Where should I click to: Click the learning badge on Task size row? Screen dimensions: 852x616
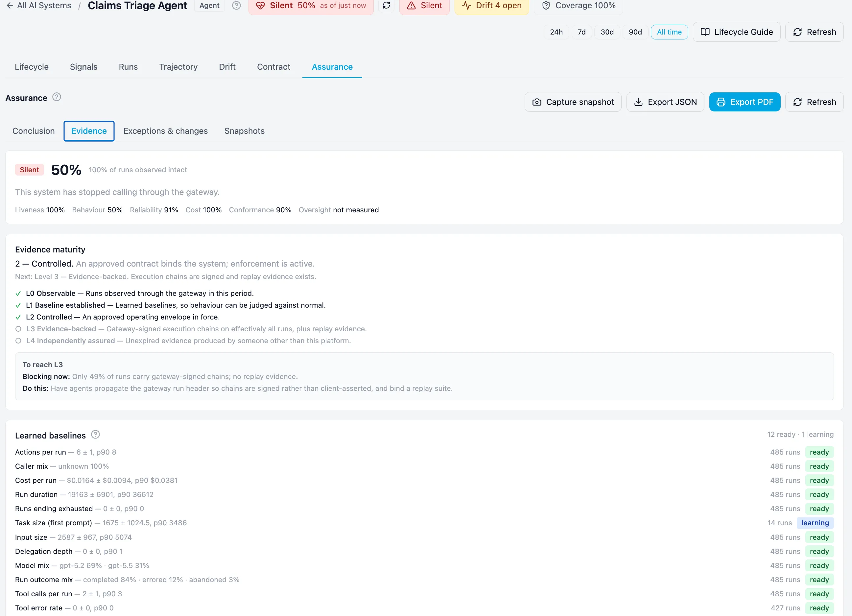(815, 523)
